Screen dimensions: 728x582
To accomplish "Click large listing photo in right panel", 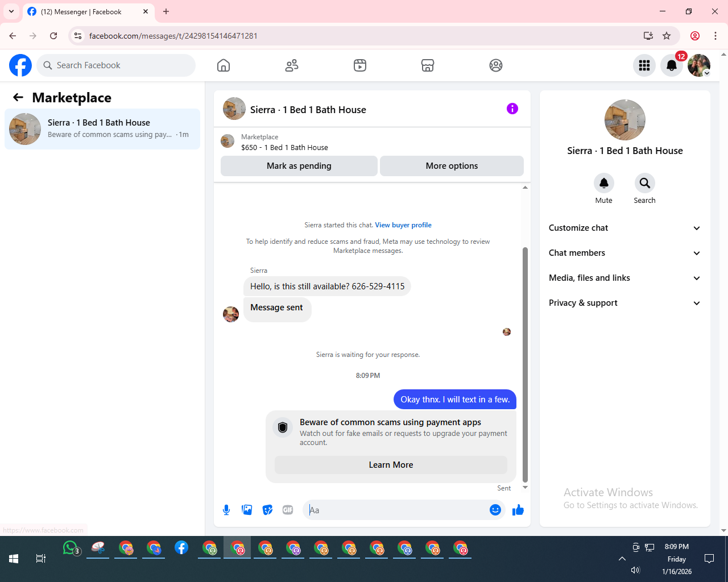I will [625, 120].
